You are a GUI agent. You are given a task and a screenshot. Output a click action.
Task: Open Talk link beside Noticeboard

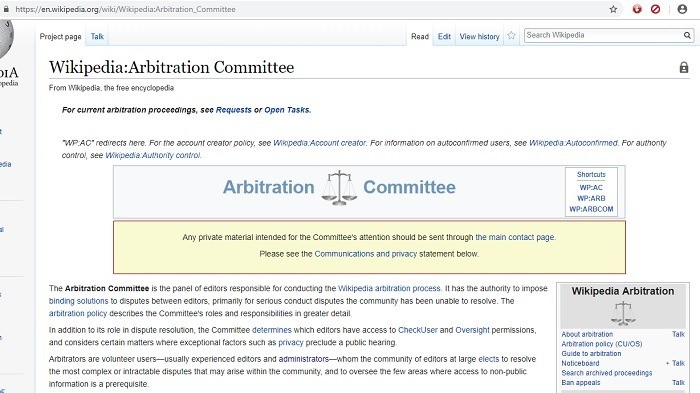(678, 364)
